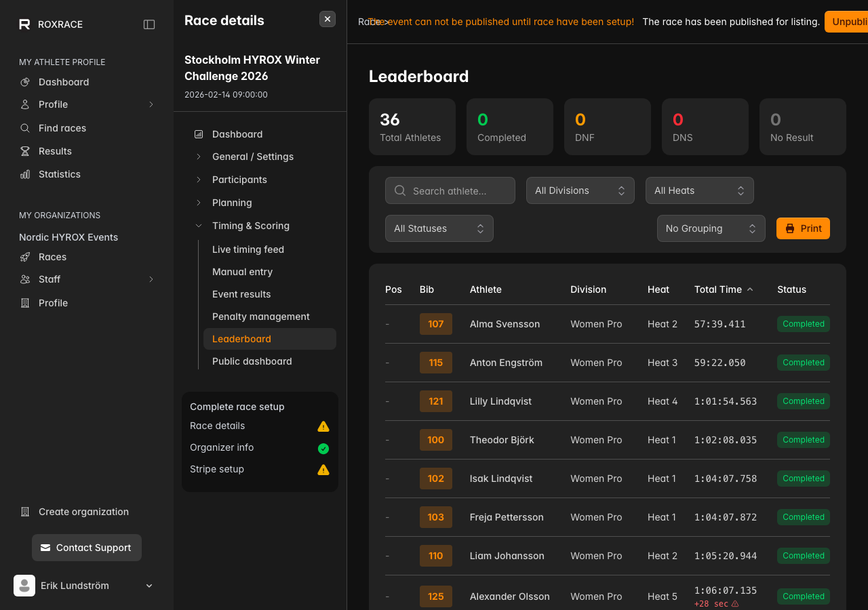Sort by Total Time column header
The image size is (868, 610).
point(724,289)
